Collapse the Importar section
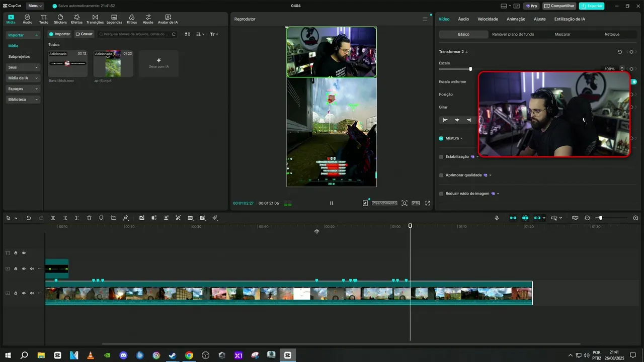The image size is (644, 362). coord(36,35)
